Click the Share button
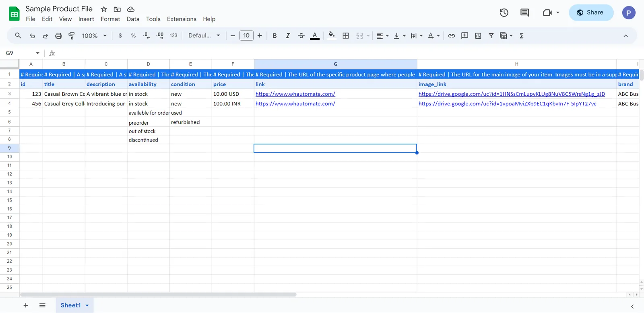This screenshot has width=644, height=313. [591, 12]
